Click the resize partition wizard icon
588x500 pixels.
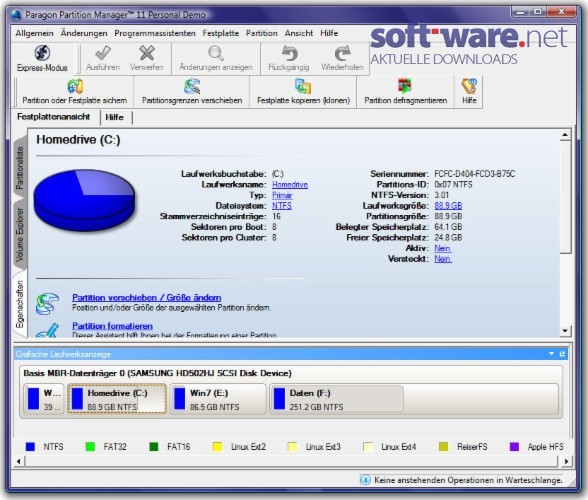(47, 303)
